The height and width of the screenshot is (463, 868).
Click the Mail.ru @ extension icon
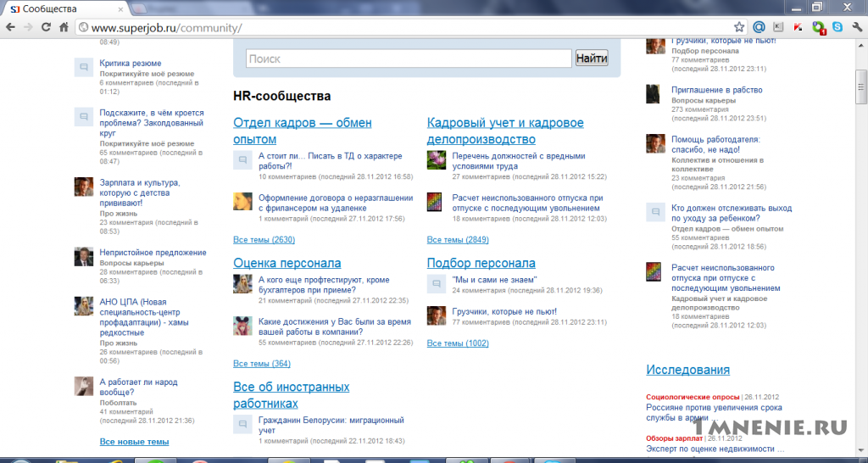click(759, 26)
